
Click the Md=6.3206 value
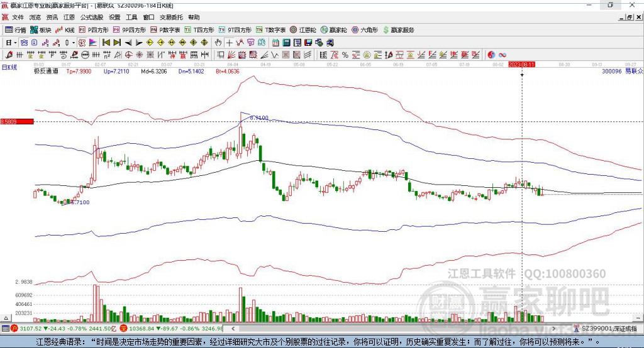pyautogui.click(x=153, y=71)
